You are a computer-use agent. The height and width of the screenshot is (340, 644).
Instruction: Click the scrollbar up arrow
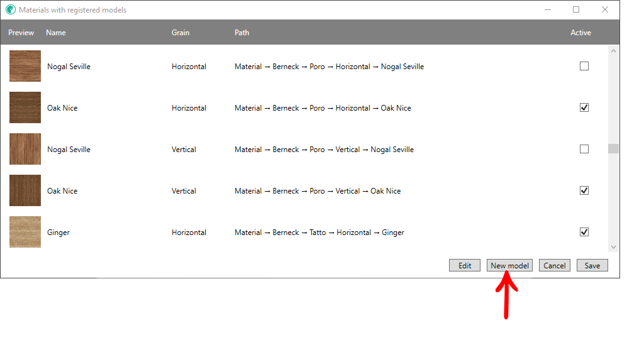click(x=613, y=51)
